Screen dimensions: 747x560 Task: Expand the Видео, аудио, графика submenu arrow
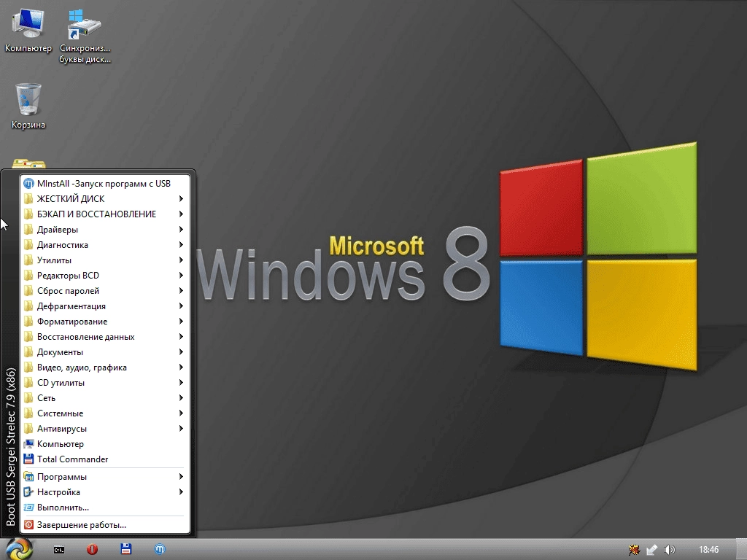tap(181, 367)
